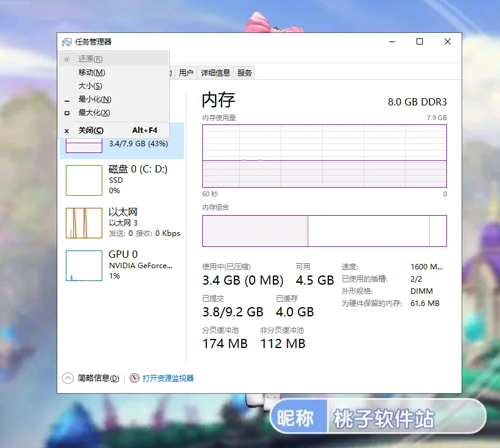This screenshot has width=500, height=448.
Task: Click the hardware reserved value 61.6 MB
Action: (x=424, y=303)
